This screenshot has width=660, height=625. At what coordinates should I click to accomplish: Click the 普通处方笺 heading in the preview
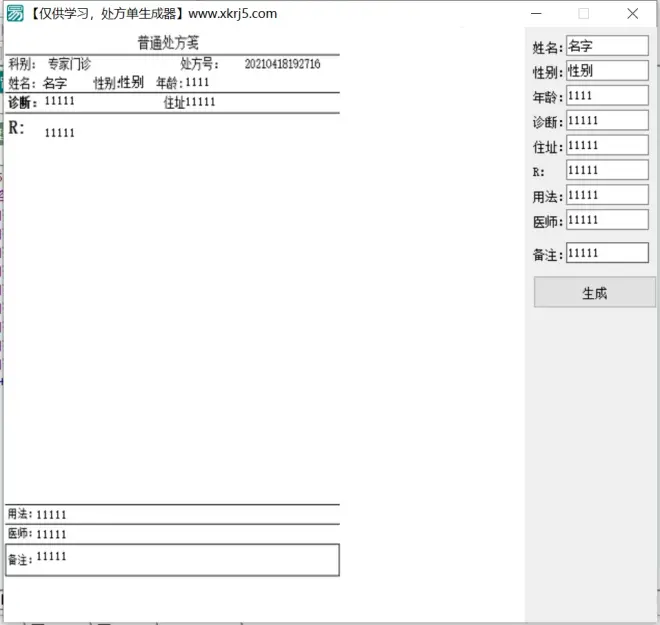[x=168, y=43]
